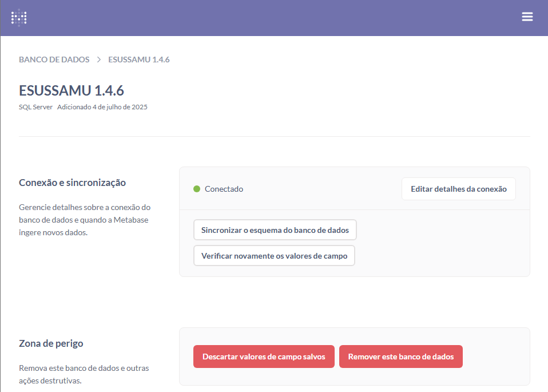The image size is (548, 392).
Task: Click the breadcrumb chevron separator
Action: pyautogui.click(x=99, y=60)
